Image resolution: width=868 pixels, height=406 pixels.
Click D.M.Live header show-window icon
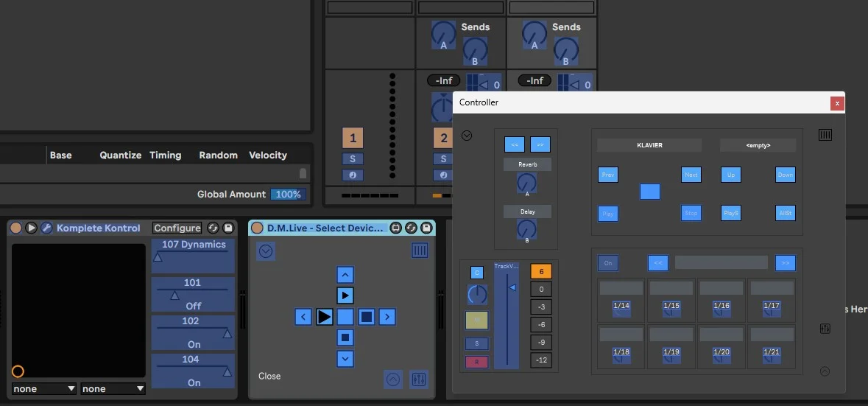(x=395, y=228)
